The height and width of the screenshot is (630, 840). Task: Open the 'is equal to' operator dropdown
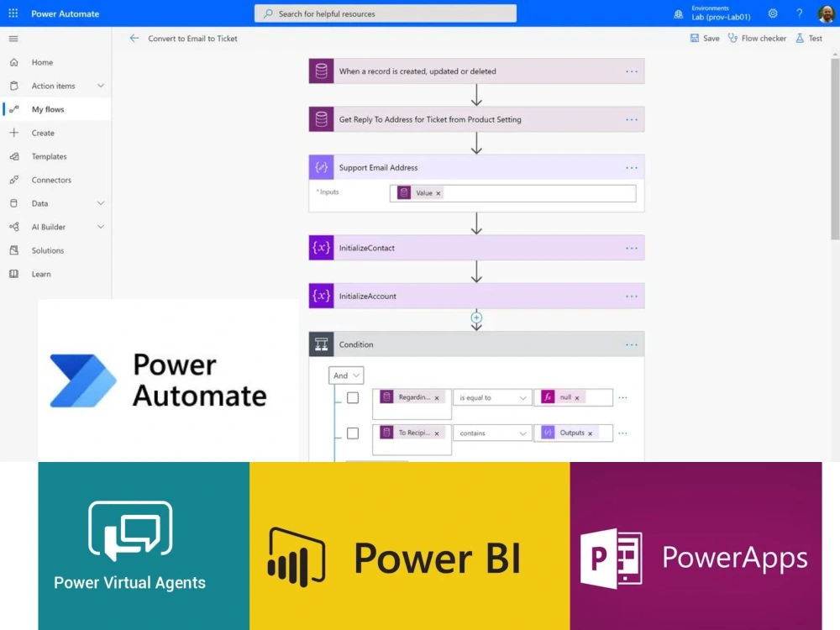[491, 396]
